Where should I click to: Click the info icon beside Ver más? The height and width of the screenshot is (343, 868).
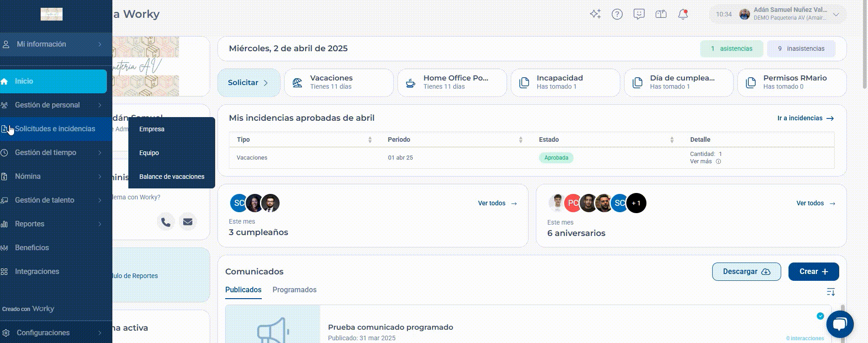click(x=718, y=161)
